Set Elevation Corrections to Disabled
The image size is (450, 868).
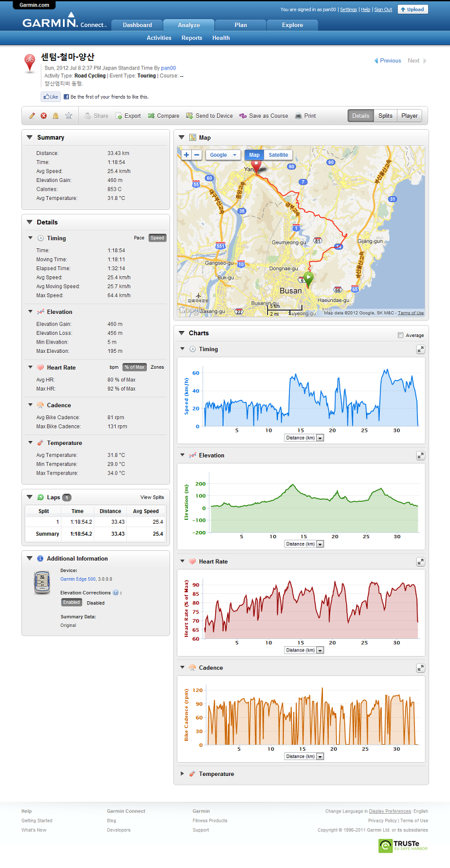95,603
